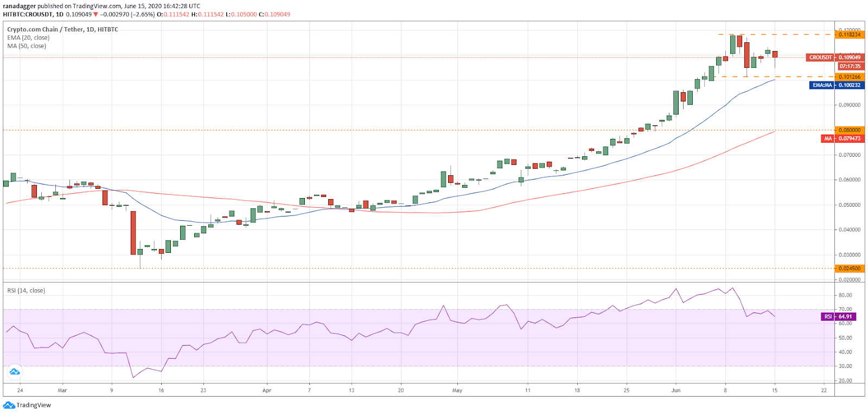Select the HITBTC:CROUSDT, 1D symbol text

(x=33, y=14)
